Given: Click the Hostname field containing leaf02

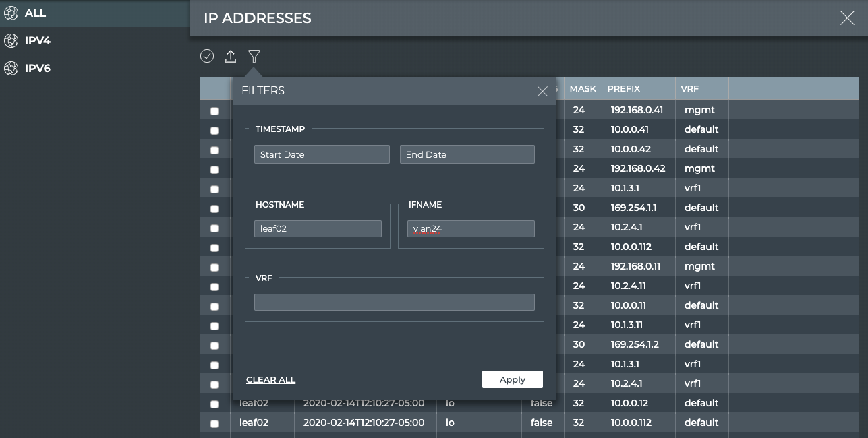Looking at the screenshot, I should (318, 228).
